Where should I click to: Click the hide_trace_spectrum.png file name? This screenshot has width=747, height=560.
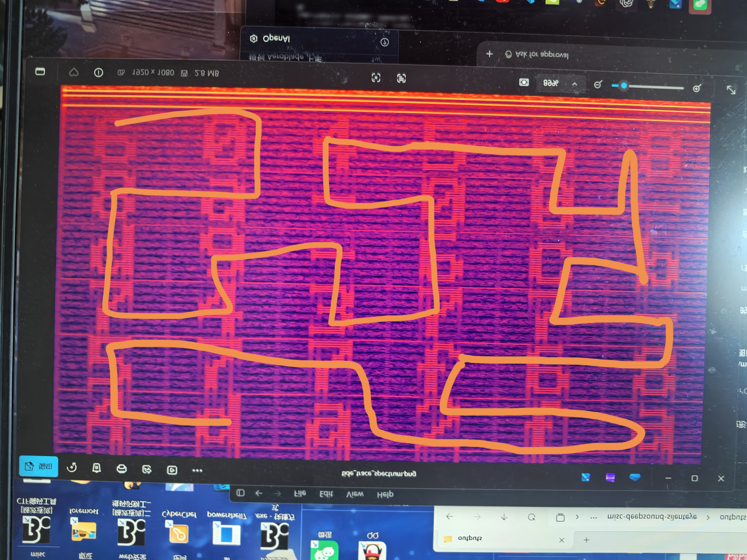379,474
